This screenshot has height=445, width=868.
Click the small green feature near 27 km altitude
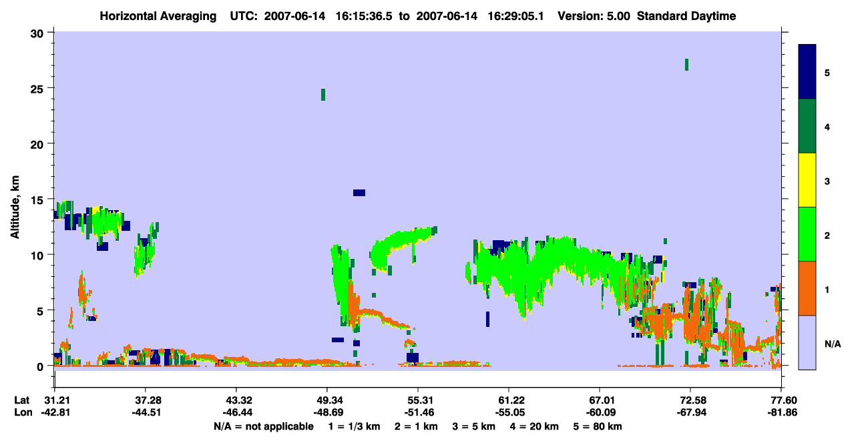[x=686, y=65]
